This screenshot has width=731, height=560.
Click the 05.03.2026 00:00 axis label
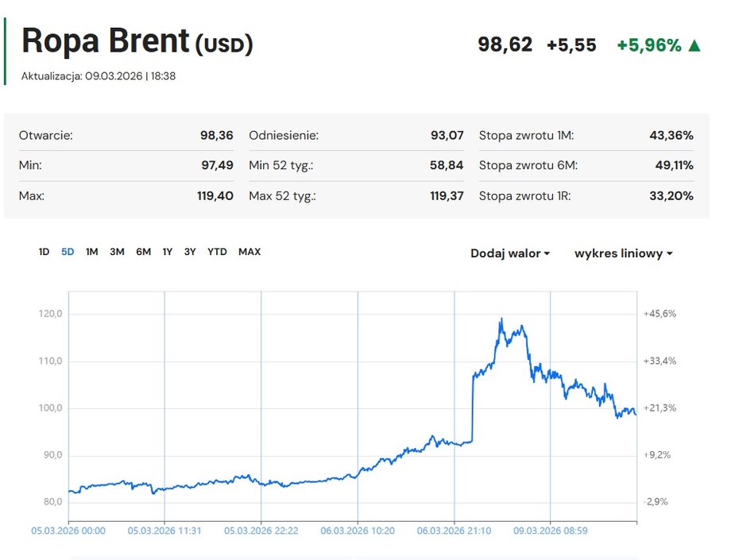click(68, 531)
